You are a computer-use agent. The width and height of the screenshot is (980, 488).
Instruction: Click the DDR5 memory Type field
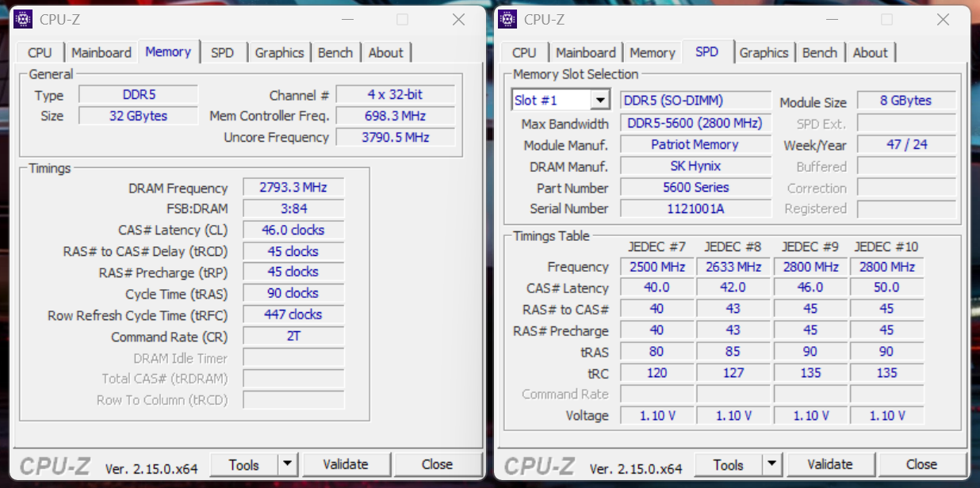139,95
